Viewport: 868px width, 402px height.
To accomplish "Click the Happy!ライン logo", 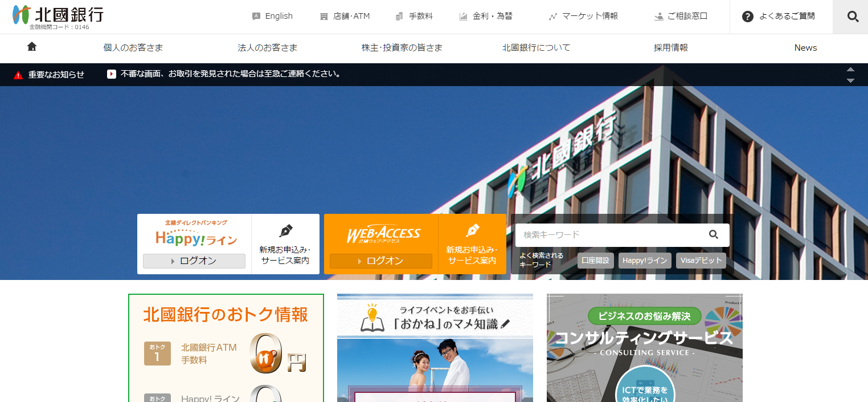I will click(196, 237).
